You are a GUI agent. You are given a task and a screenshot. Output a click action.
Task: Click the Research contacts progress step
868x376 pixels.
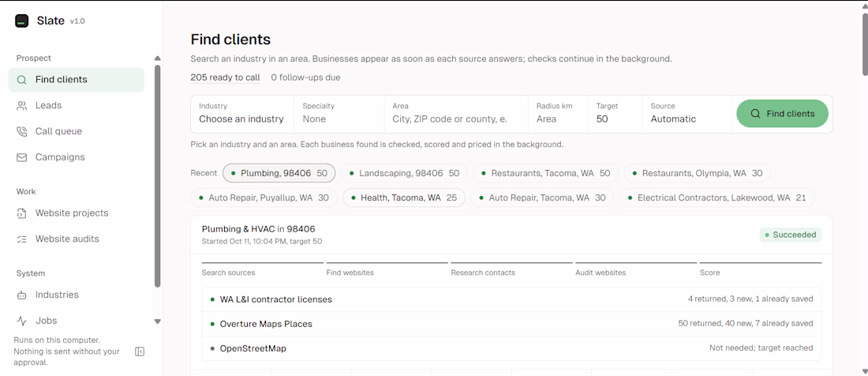click(x=511, y=269)
